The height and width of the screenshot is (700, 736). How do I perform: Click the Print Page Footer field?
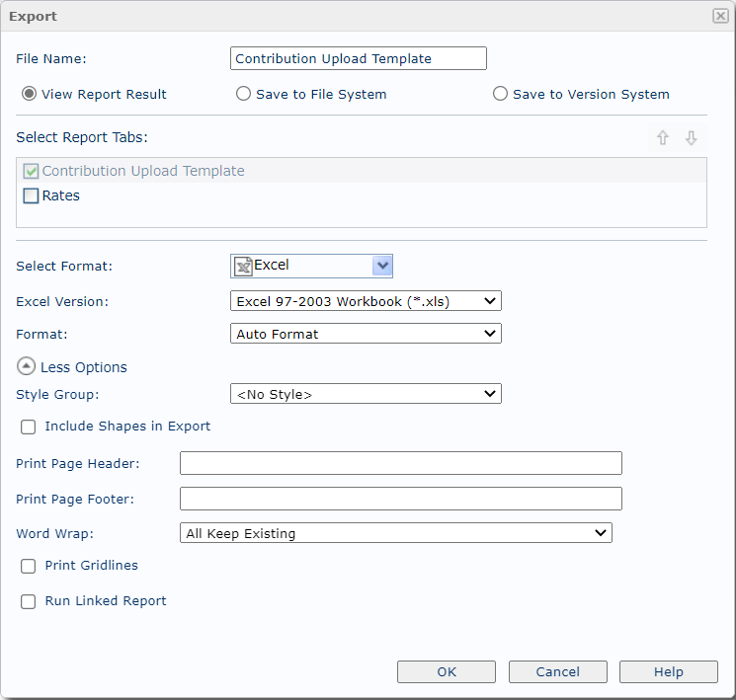coord(401,499)
